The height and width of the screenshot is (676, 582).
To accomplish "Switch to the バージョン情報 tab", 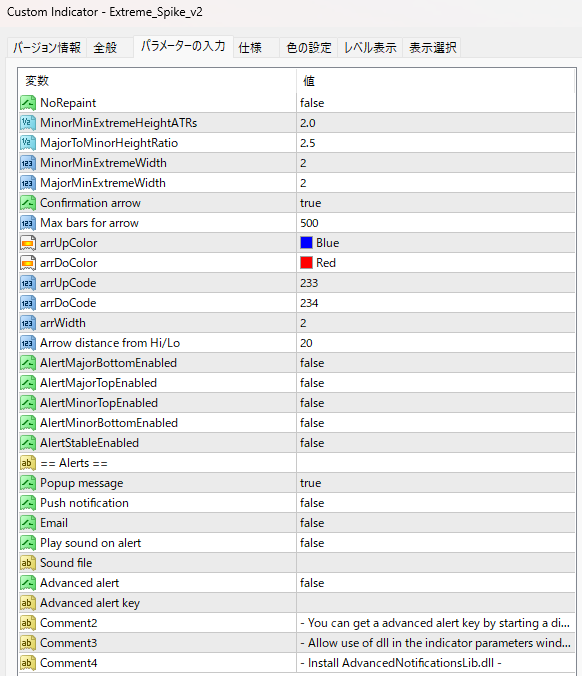I will coord(47,47).
